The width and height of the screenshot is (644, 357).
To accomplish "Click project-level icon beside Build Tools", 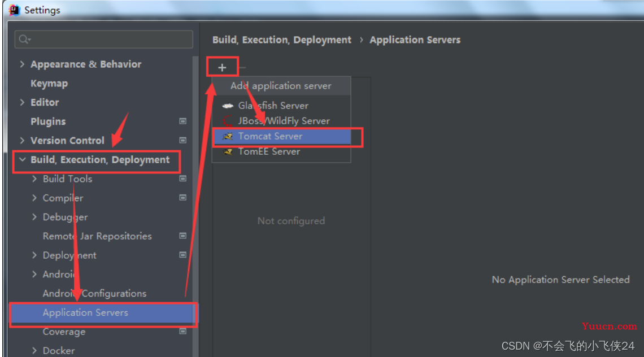I will click(x=183, y=178).
